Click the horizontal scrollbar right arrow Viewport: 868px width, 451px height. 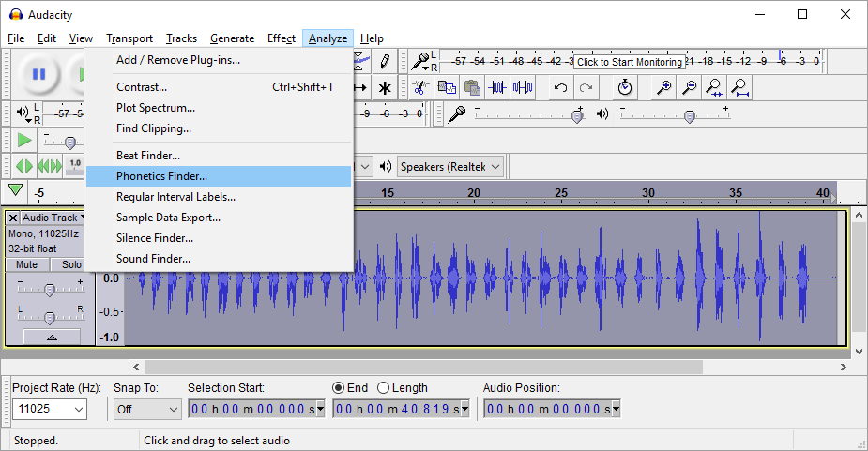(843, 367)
